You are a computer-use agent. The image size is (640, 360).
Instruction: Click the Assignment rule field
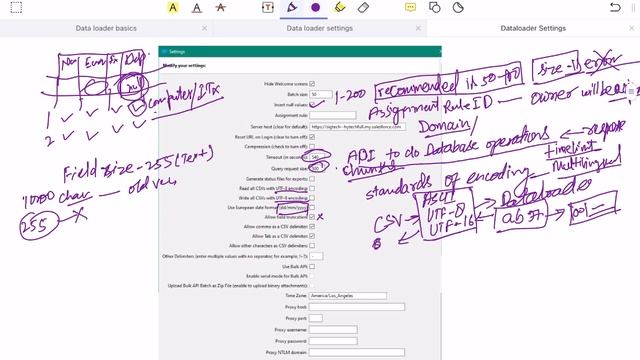(x=332, y=116)
